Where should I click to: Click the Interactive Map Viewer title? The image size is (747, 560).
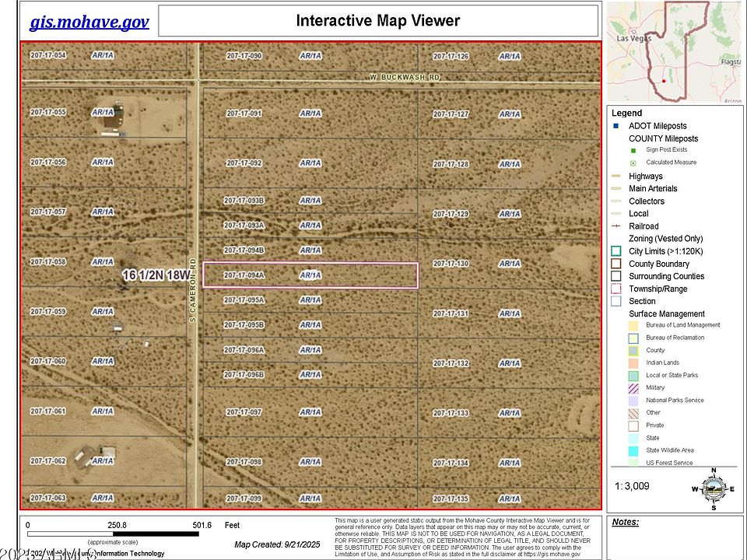coord(377,21)
